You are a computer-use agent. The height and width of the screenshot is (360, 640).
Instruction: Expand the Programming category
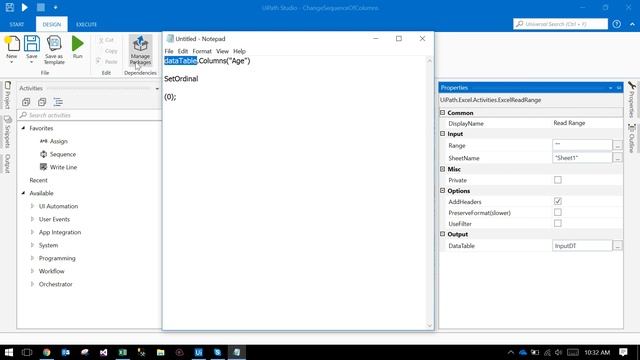tap(32, 258)
